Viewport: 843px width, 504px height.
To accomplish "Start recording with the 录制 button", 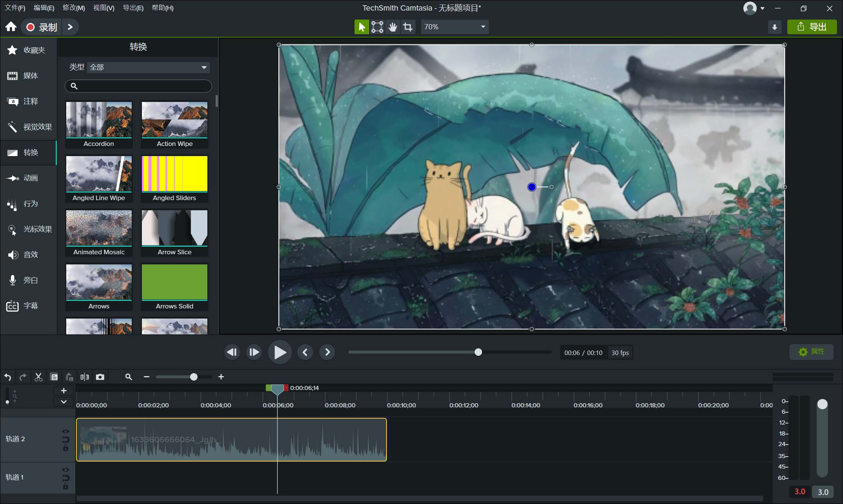I will click(x=41, y=27).
